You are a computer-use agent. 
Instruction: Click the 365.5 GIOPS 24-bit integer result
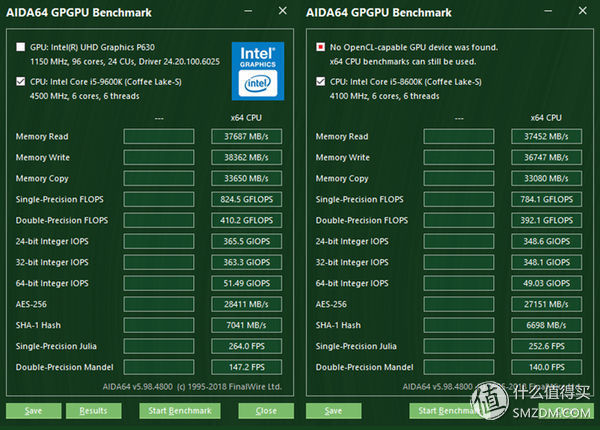pos(246,241)
